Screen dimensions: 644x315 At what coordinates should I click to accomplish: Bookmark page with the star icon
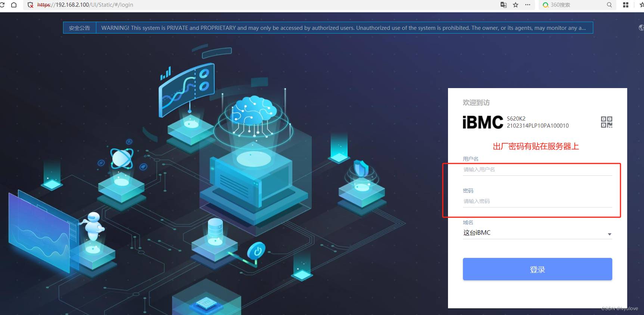(x=516, y=5)
